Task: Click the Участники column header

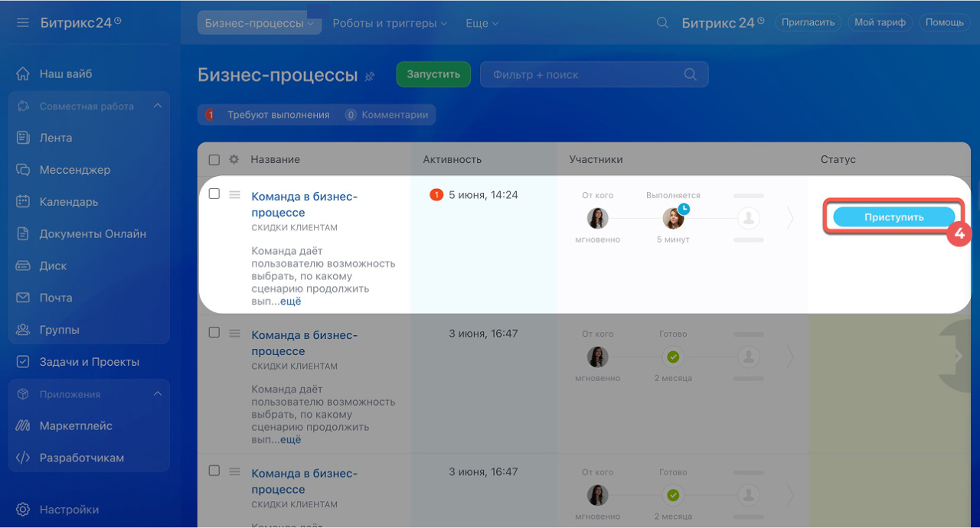Action: click(x=596, y=160)
